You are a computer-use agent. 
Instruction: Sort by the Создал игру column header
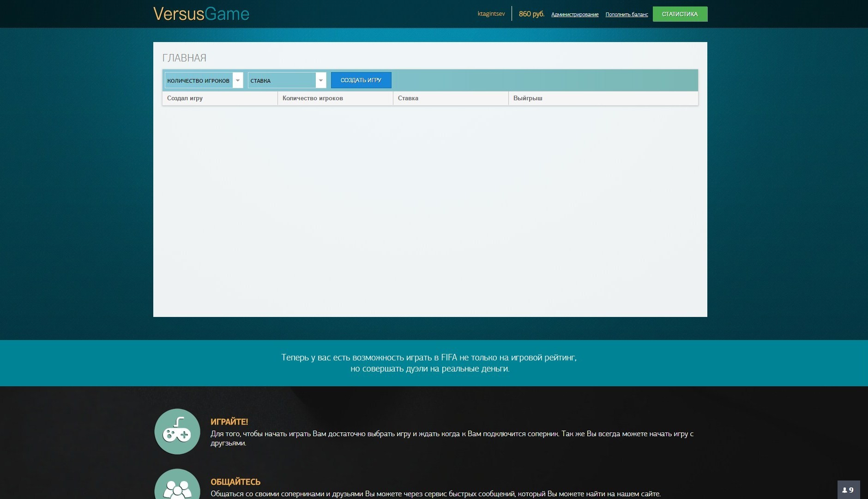click(x=185, y=98)
